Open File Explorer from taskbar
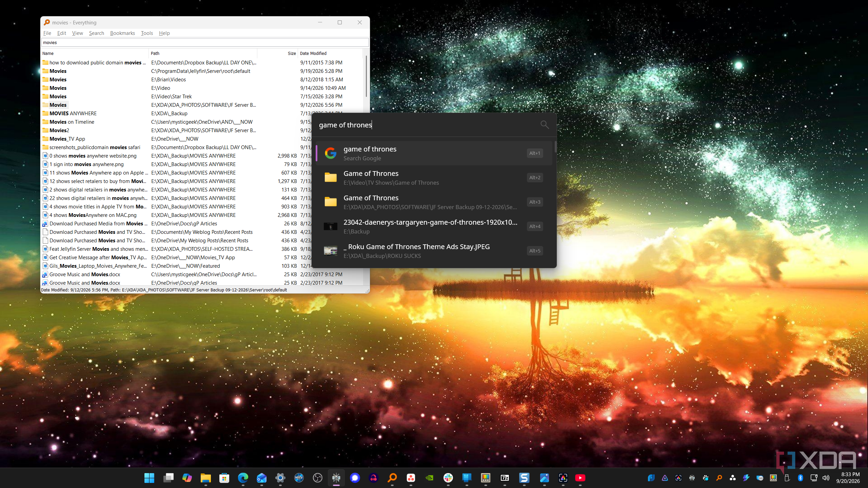This screenshot has width=868, height=488. pyautogui.click(x=205, y=478)
